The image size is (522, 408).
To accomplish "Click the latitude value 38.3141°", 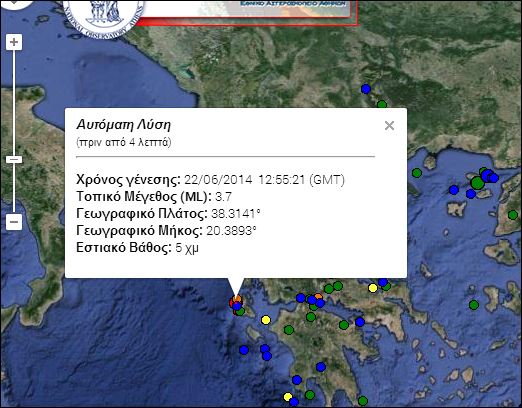I will tap(235, 214).
